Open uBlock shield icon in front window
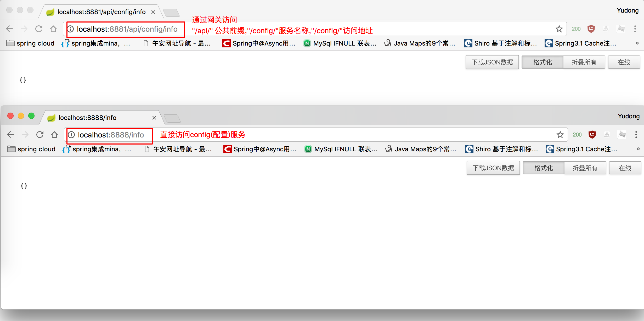Screen dimensions: 644x321 (x=592, y=135)
